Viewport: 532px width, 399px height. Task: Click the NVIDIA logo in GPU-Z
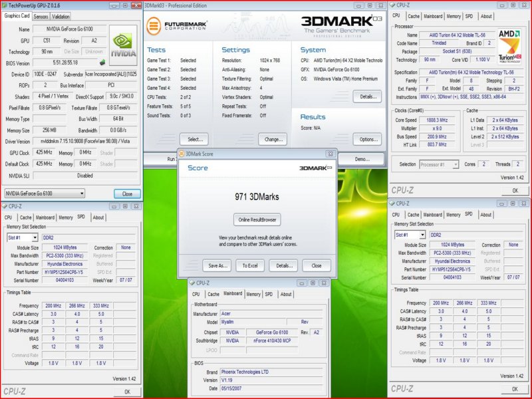[x=123, y=45]
